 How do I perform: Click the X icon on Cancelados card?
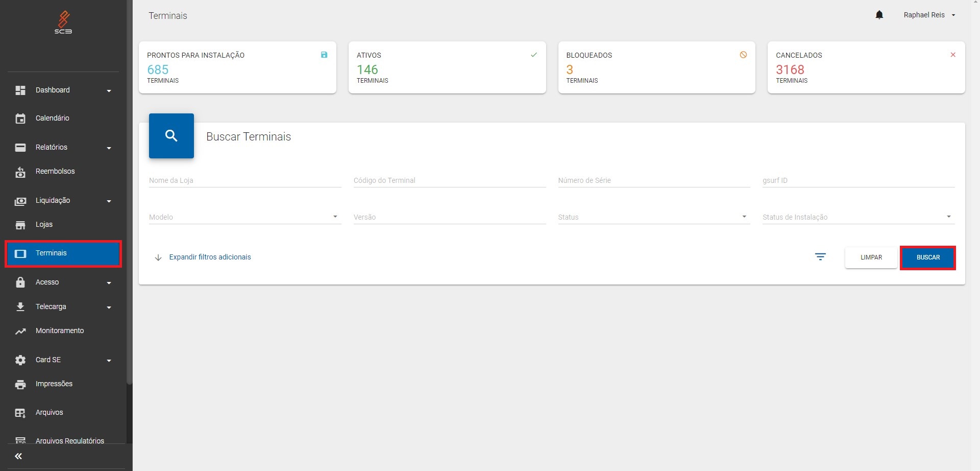pyautogui.click(x=953, y=55)
